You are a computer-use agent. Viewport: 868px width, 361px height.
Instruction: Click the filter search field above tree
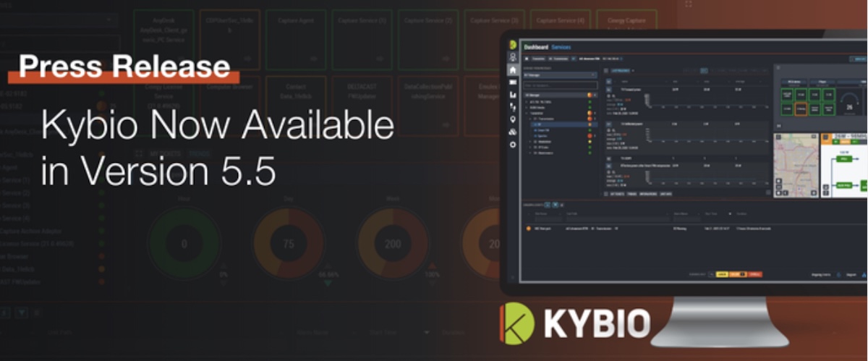pyautogui.click(x=558, y=85)
